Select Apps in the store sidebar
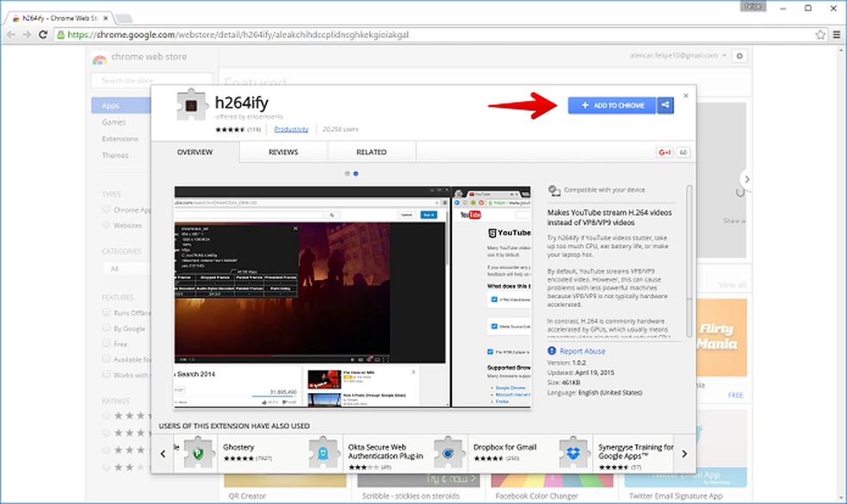The height and width of the screenshot is (504, 847). pos(121,106)
